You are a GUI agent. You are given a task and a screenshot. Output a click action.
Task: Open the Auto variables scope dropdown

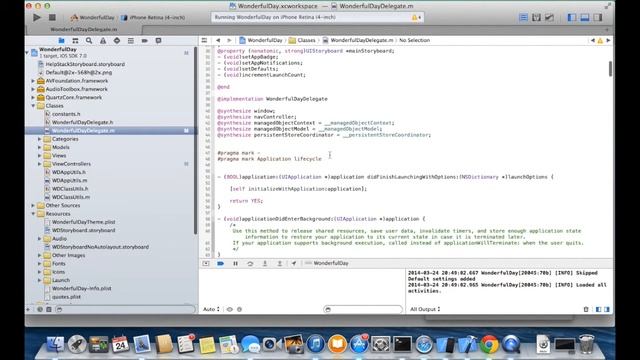[211, 309]
